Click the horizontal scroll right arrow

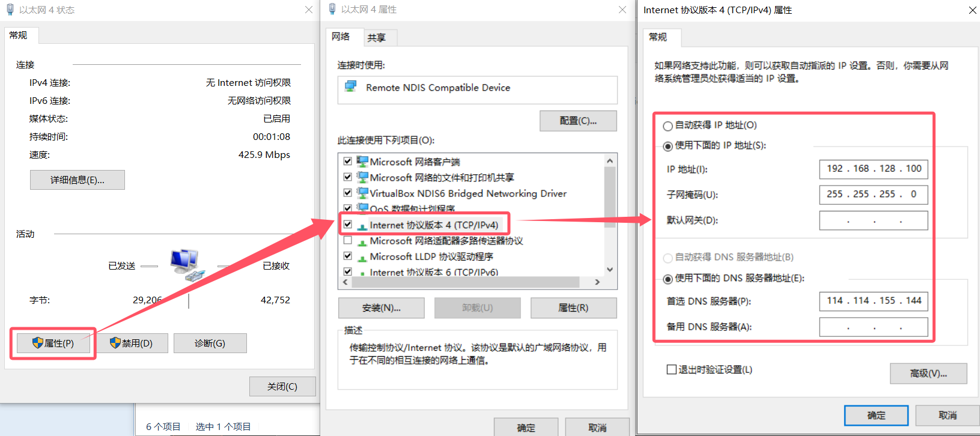point(597,282)
